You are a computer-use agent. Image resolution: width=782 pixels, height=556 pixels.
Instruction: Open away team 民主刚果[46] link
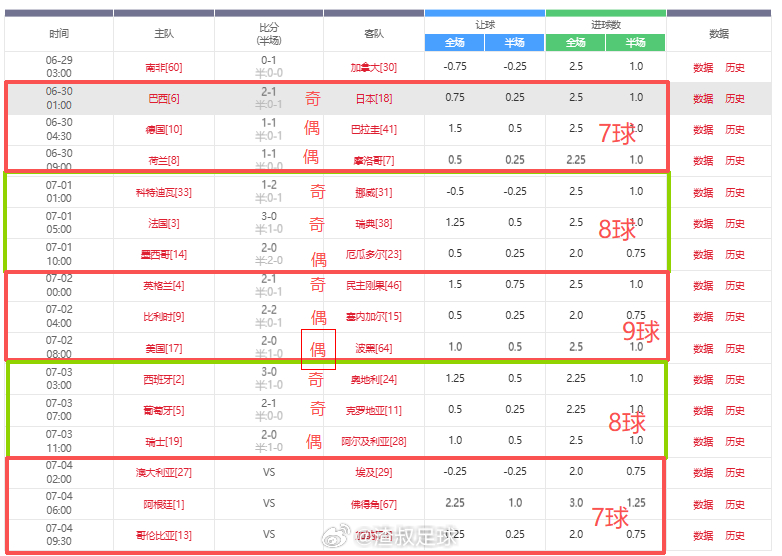[374, 286]
